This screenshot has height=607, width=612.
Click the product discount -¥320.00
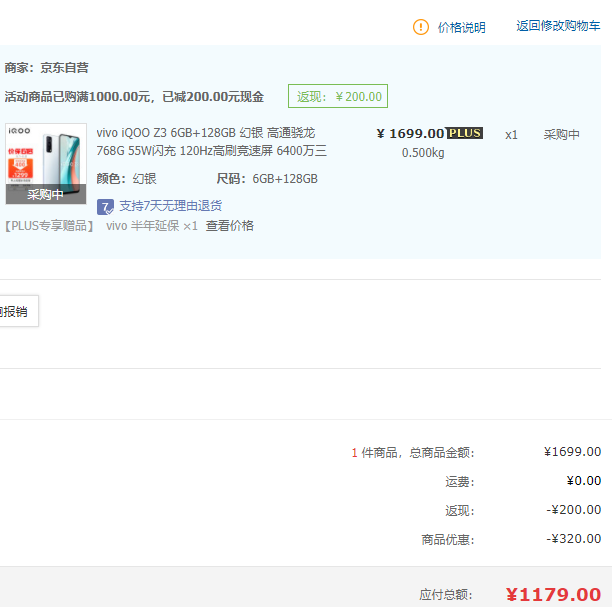pyautogui.click(x=573, y=539)
